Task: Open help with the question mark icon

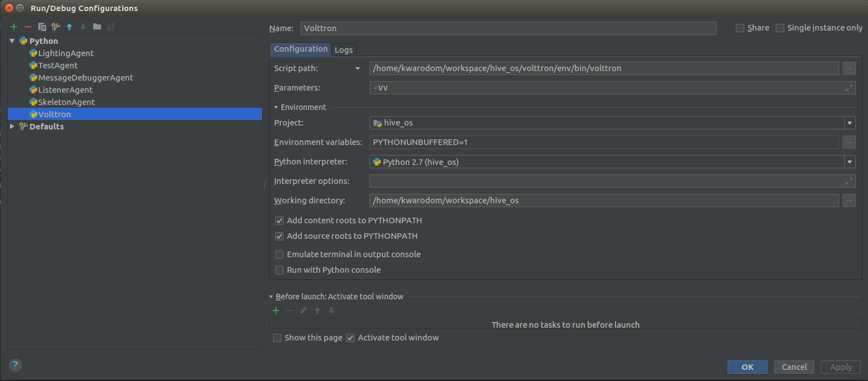Action: tap(15, 365)
